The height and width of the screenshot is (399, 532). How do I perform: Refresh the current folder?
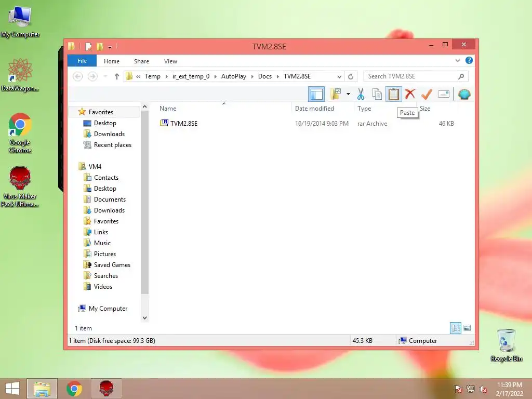click(351, 77)
